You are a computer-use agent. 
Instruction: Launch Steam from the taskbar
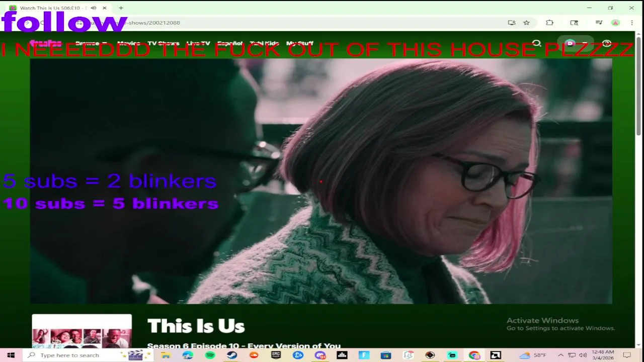pyautogui.click(x=231, y=355)
